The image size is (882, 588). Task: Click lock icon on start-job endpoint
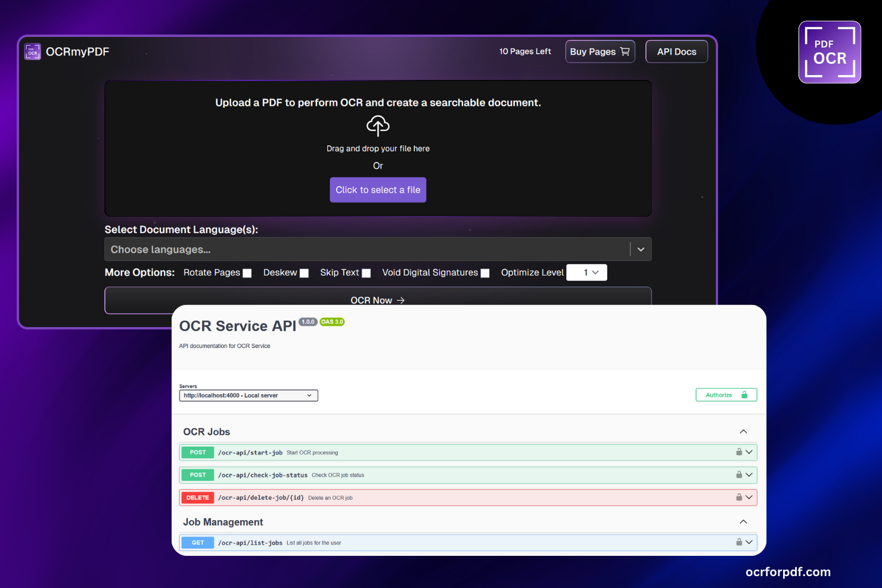(x=739, y=452)
